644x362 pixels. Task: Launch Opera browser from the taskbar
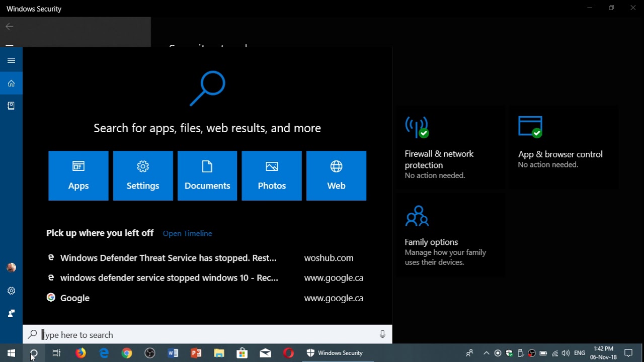pyautogui.click(x=288, y=353)
